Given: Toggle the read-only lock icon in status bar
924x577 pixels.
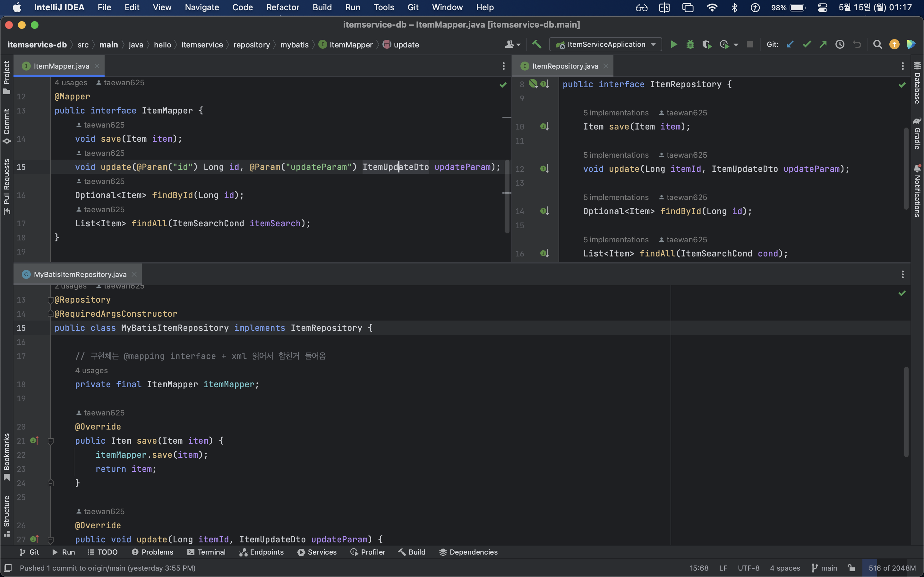Looking at the screenshot, I should point(851,568).
